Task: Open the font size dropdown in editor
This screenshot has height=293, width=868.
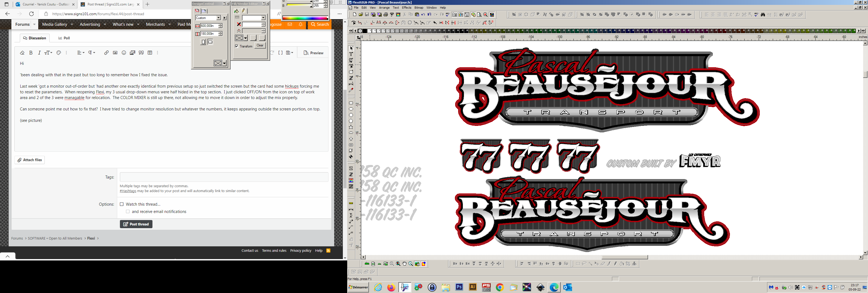Action: click(x=48, y=53)
